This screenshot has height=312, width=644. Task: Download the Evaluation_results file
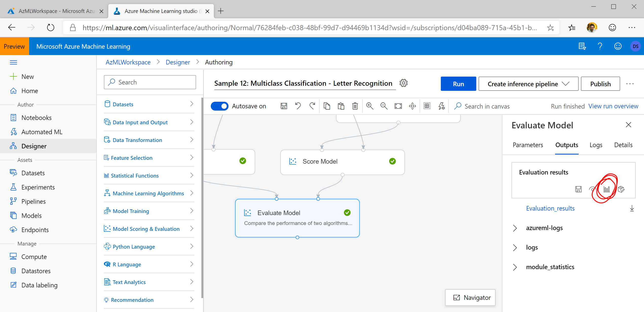[632, 209]
